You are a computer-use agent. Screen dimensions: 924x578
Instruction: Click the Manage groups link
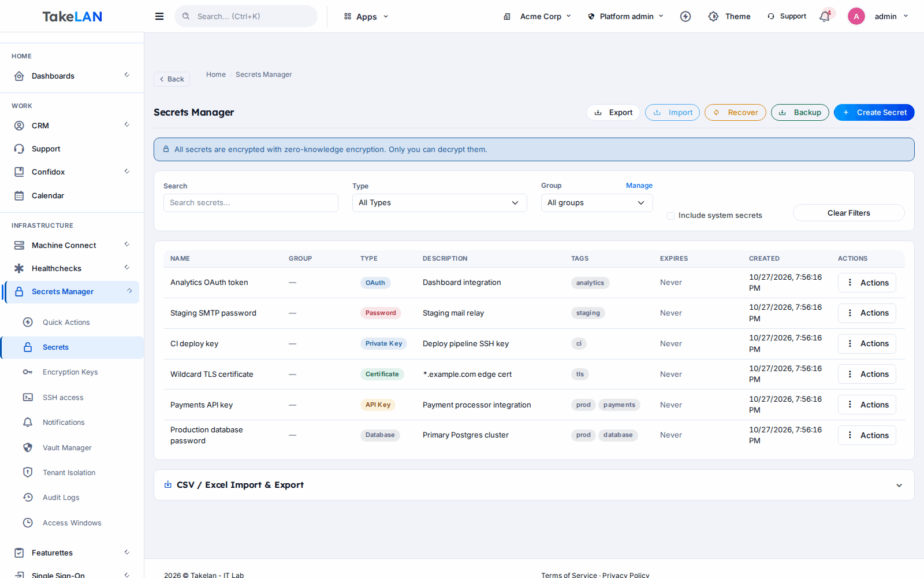639,186
